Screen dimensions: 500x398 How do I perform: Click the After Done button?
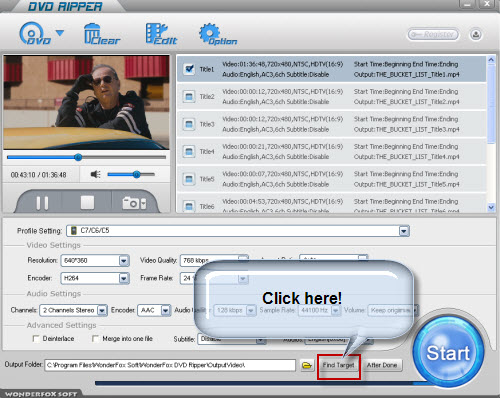click(382, 365)
